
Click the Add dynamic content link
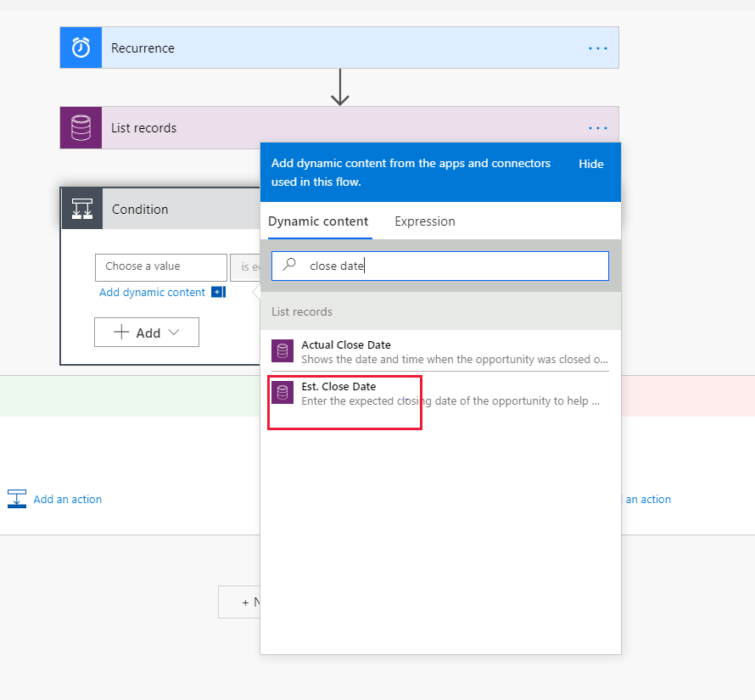coord(152,292)
